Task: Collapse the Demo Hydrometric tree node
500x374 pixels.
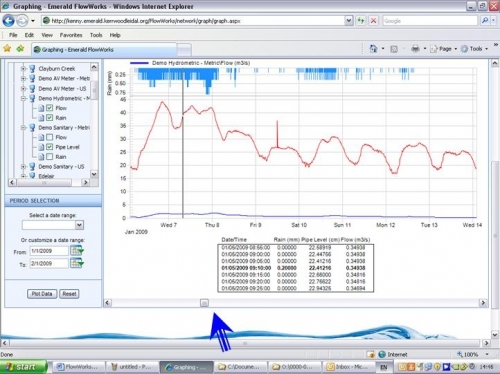Action: pyautogui.click(x=23, y=98)
